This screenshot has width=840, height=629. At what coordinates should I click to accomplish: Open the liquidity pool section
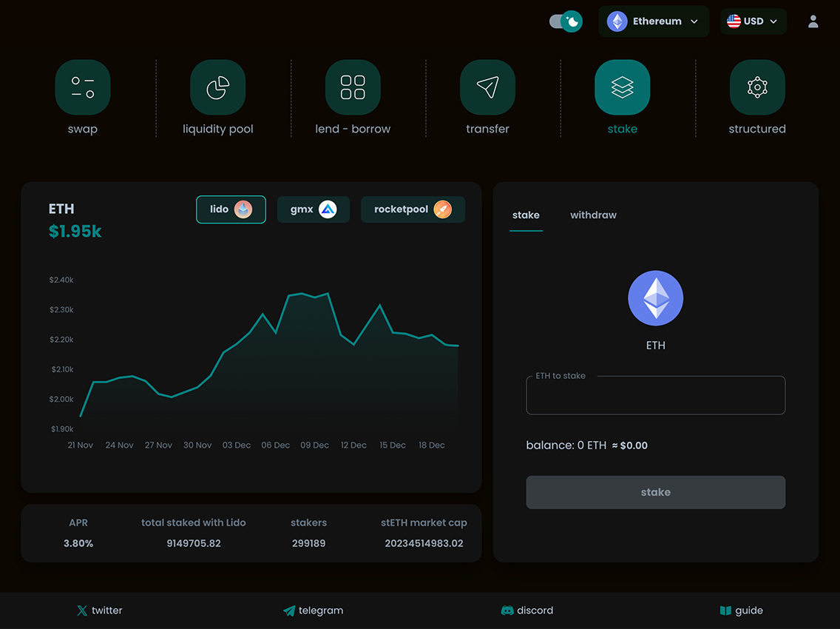217,87
